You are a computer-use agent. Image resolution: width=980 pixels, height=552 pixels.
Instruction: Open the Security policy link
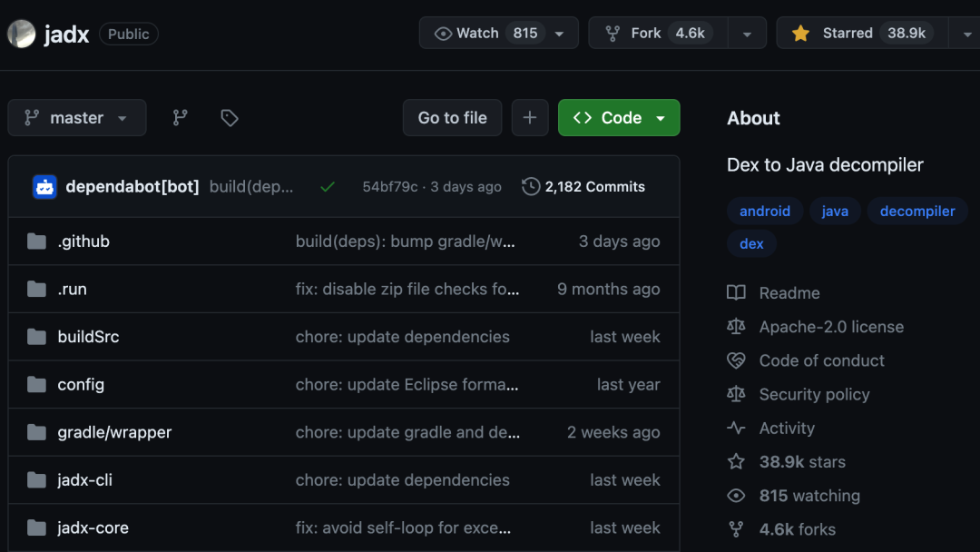pos(814,394)
